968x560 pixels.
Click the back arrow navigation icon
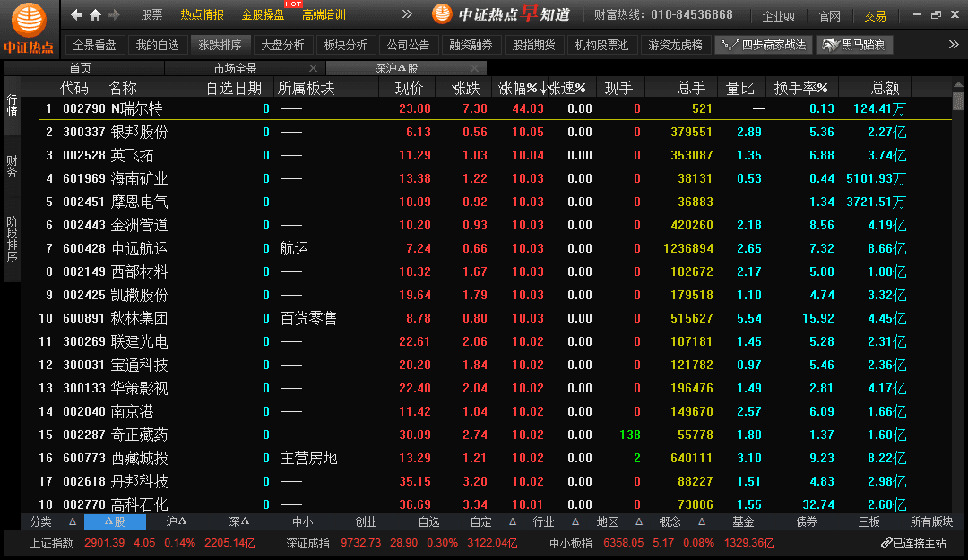[x=76, y=14]
